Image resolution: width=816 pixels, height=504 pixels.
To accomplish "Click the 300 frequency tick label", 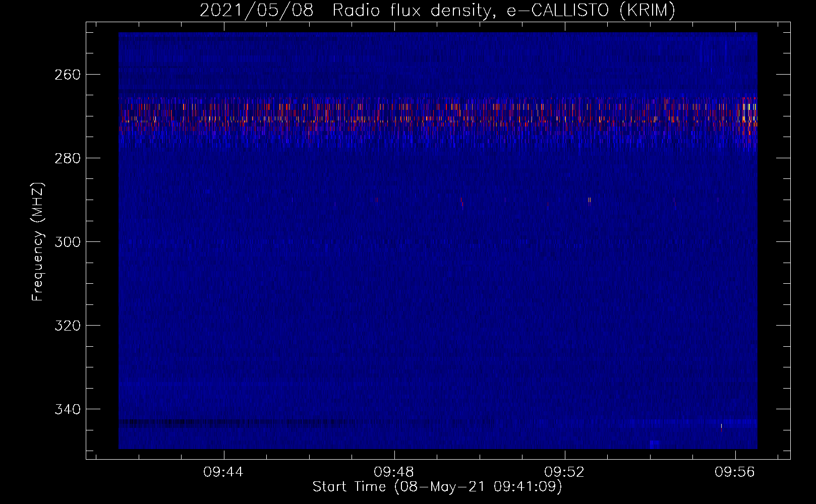I will pyautogui.click(x=67, y=242).
